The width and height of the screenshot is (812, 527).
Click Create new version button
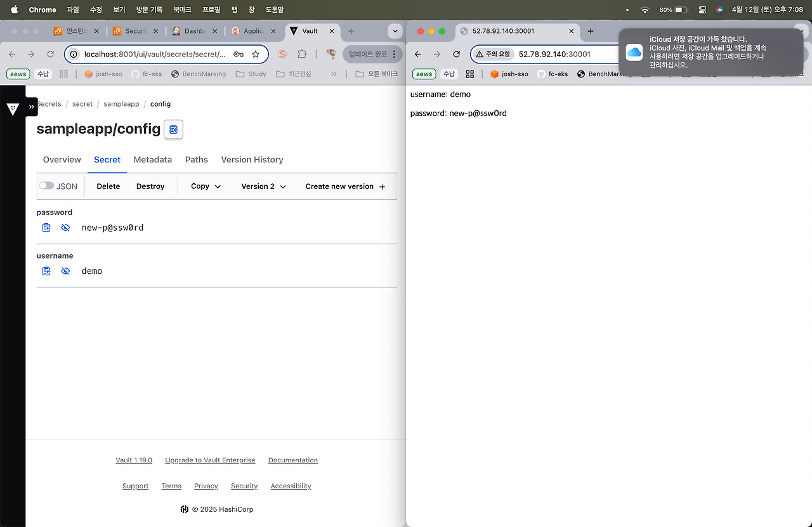pyautogui.click(x=345, y=186)
